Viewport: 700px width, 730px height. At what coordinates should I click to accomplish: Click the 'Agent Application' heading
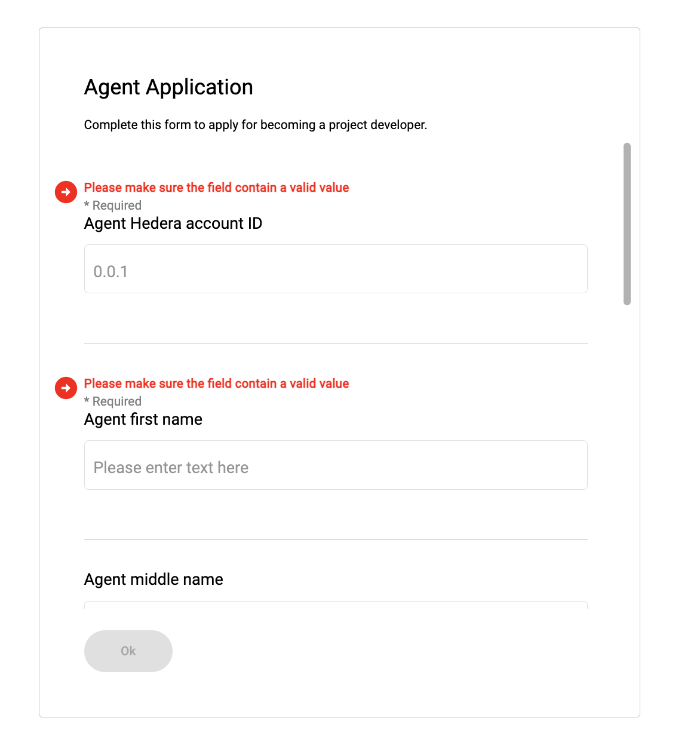pyautogui.click(x=168, y=87)
